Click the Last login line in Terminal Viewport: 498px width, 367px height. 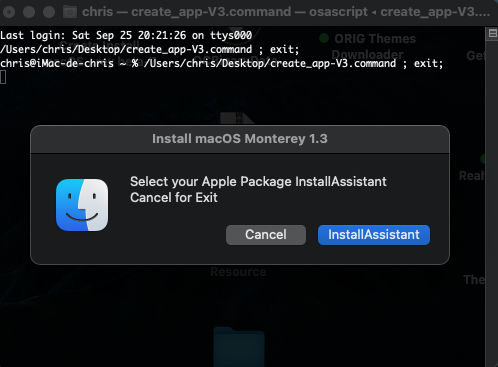point(126,35)
